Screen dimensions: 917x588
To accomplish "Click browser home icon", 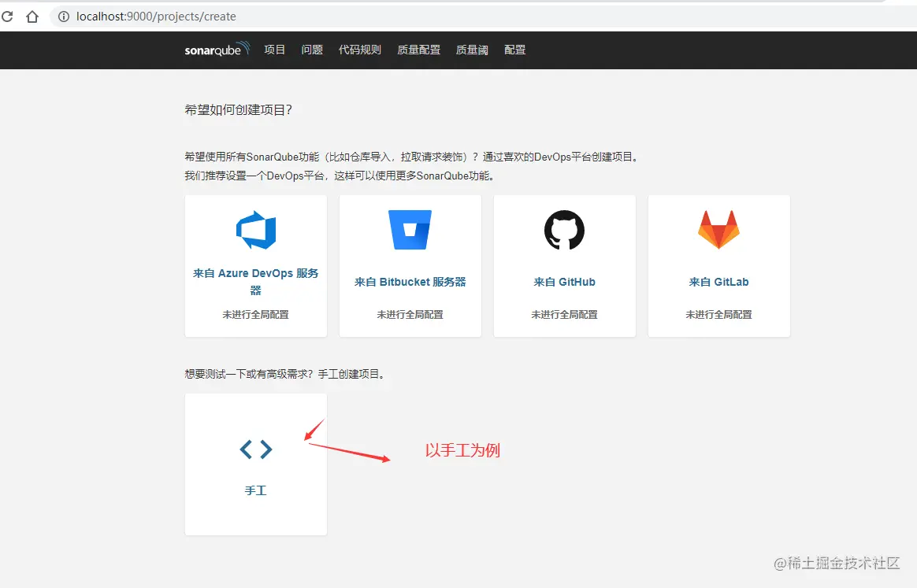I will pos(32,17).
